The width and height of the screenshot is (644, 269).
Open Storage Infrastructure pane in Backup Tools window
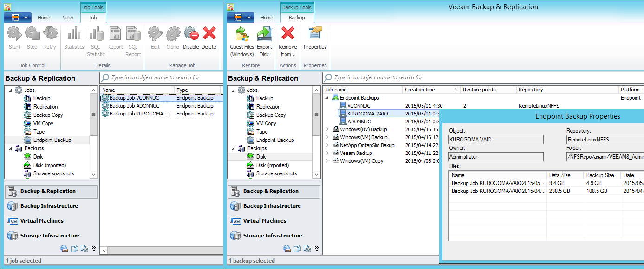[274, 236]
